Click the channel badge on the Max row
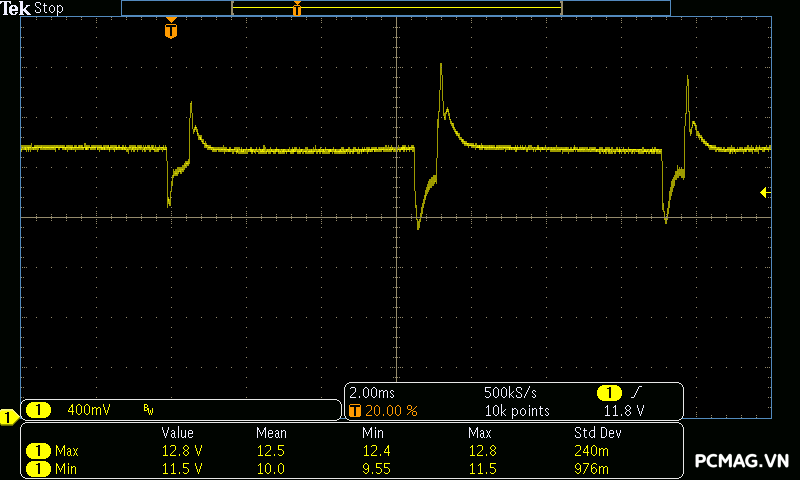The width and height of the screenshot is (800, 480). [38, 451]
